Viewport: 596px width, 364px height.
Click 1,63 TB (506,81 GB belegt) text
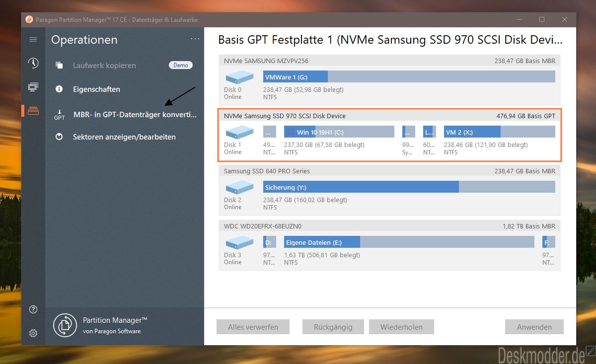coord(322,255)
